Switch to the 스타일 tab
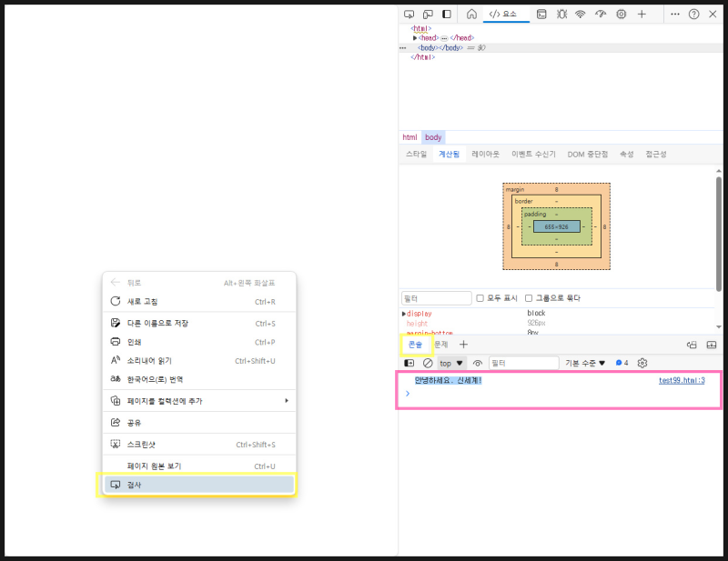Viewport: 728px width, 561px height. 417,154
